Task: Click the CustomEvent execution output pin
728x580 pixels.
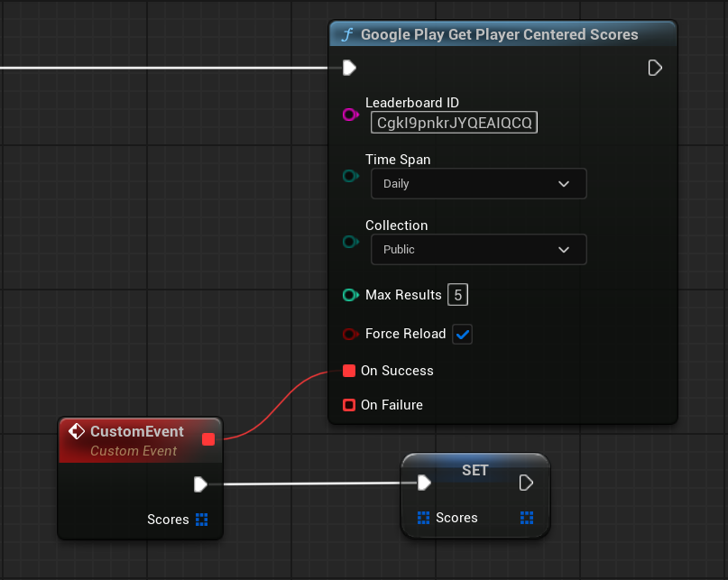Action: click(x=201, y=484)
